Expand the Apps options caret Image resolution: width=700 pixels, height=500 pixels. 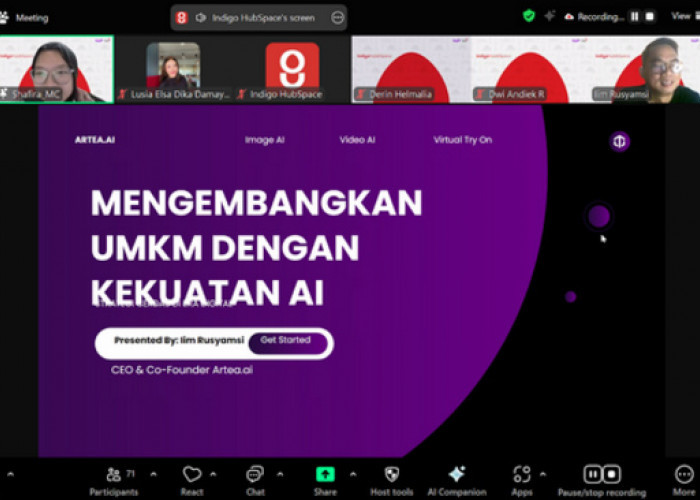point(543,474)
